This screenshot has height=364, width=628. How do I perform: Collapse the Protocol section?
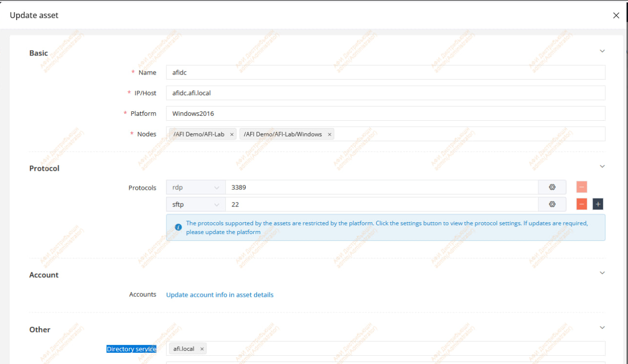[x=602, y=166]
